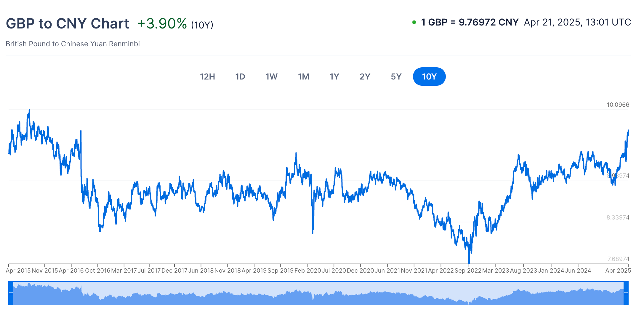Switch to the 1M range
The width and height of the screenshot is (644, 318).
pyautogui.click(x=303, y=77)
